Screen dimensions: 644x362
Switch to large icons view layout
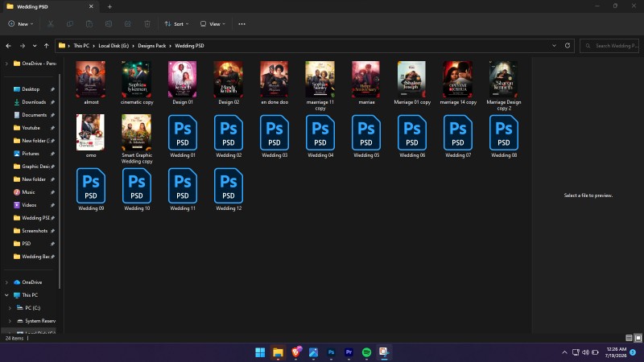[x=638, y=338]
